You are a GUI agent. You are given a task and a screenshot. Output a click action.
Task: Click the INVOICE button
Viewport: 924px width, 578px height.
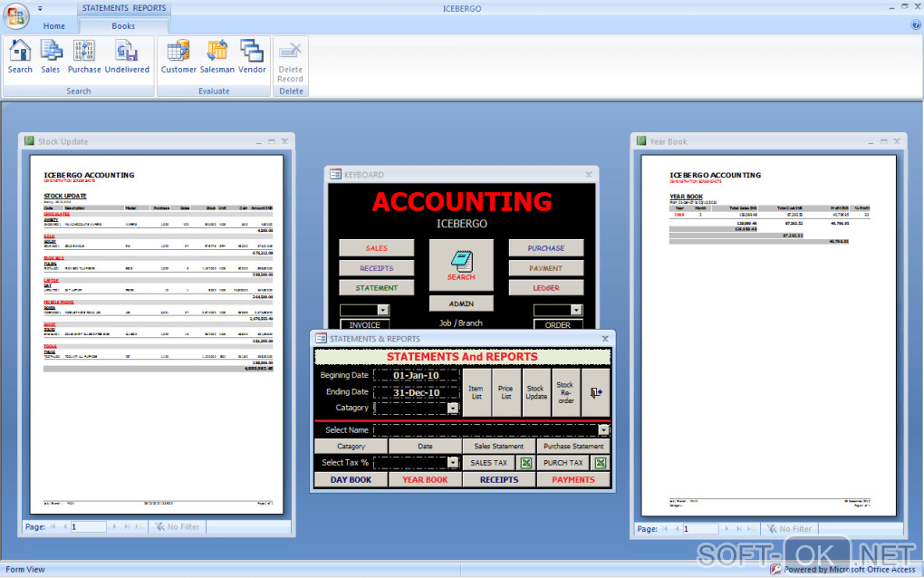pos(365,324)
